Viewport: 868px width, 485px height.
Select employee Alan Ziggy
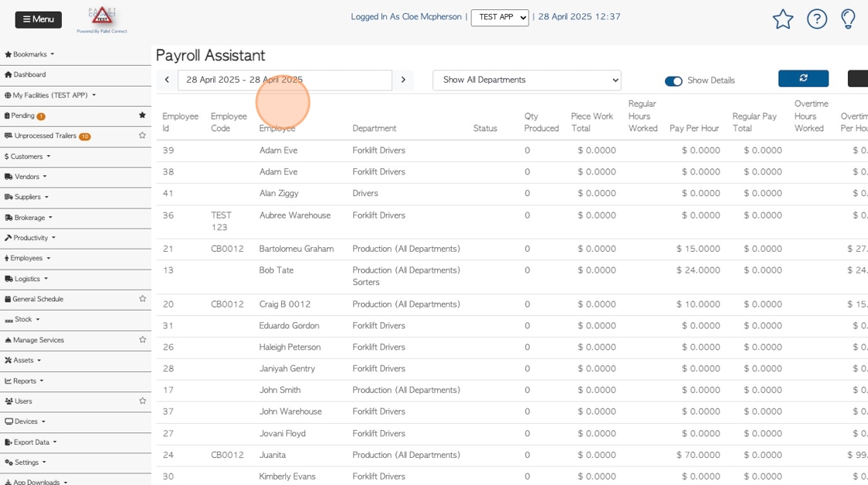pyautogui.click(x=278, y=193)
